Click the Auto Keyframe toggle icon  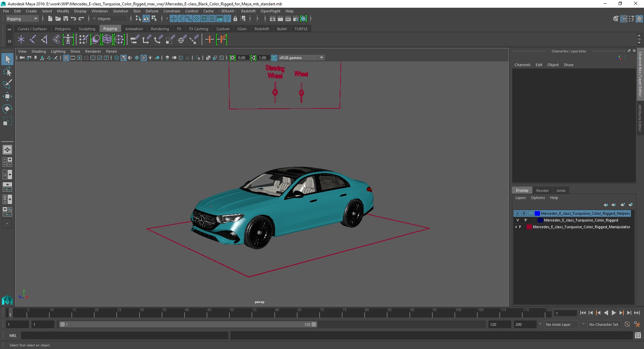[627, 325]
